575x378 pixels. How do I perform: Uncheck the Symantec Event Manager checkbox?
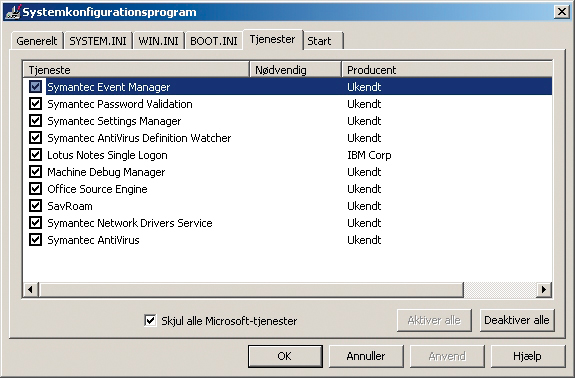[x=36, y=87]
